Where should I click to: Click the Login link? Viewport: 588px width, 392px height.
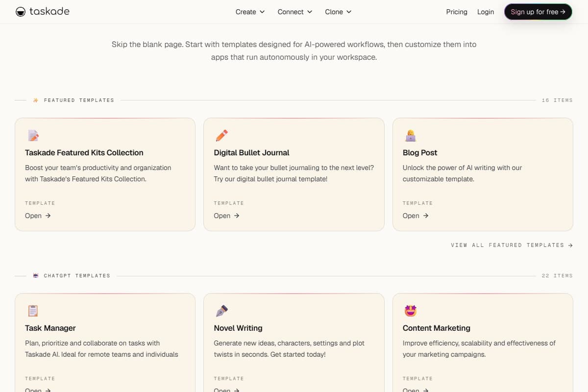[x=486, y=12]
